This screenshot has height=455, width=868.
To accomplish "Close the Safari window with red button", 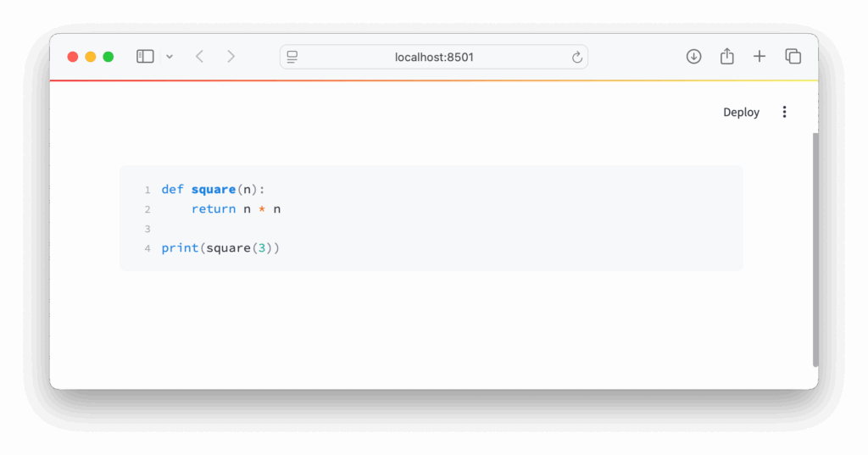I will point(73,57).
